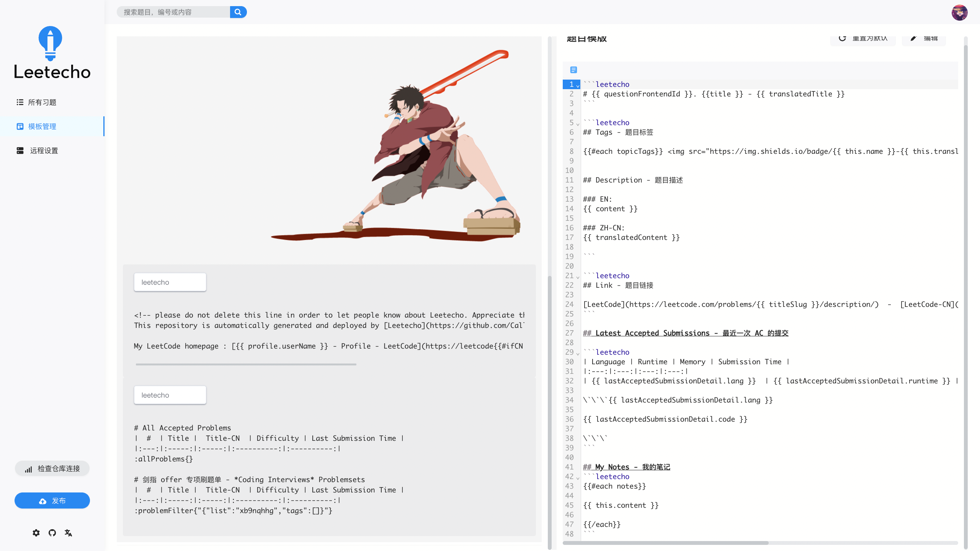Collapse the code fold at line 21
The width and height of the screenshot is (980, 551).
coord(578,277)
